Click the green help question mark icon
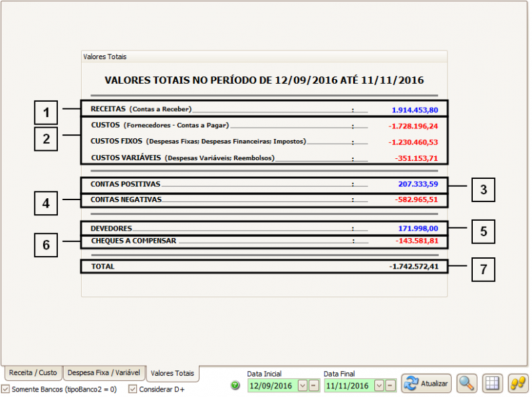 235,386
